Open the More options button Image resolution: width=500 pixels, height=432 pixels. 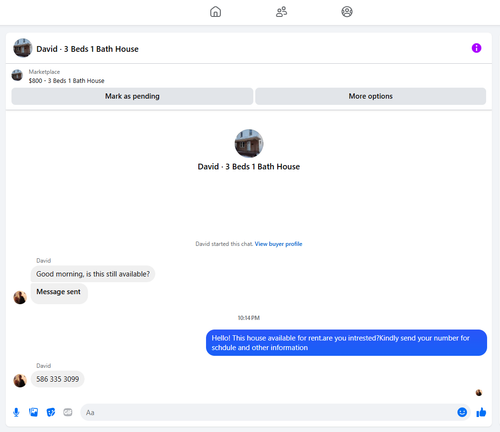(370, 96)
